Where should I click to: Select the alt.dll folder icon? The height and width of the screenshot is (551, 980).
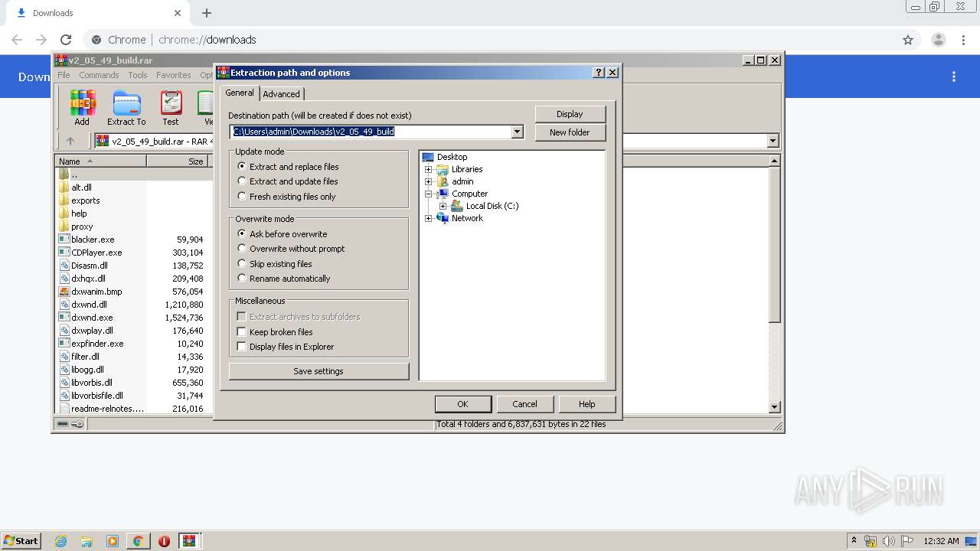[64, 187]
